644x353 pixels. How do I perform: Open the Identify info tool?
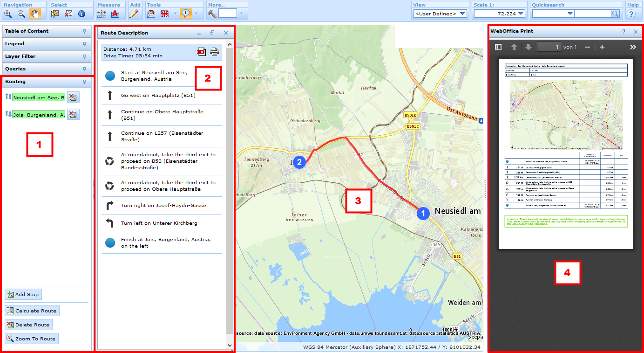click(x=81, y=14)
